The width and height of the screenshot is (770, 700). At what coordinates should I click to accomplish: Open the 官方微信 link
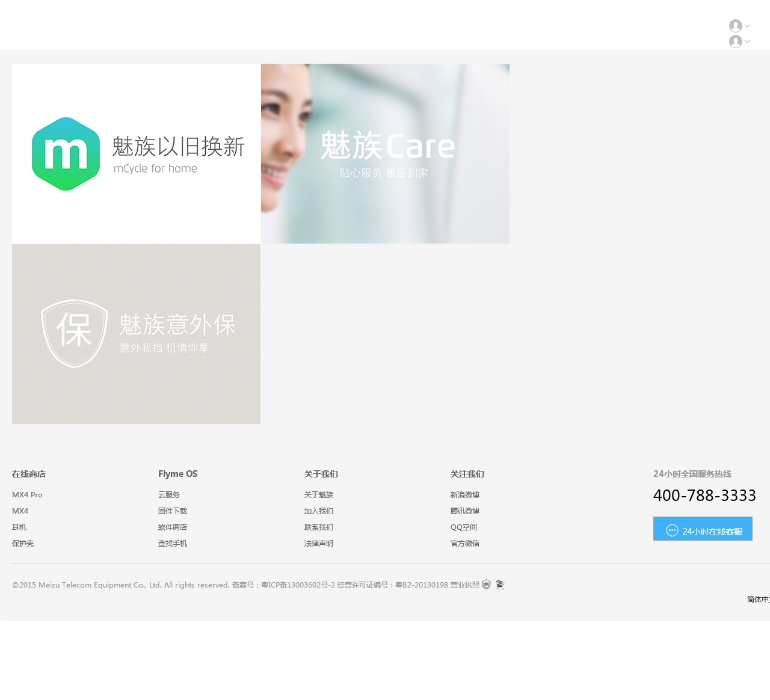pyautogui.click(x=465, y=544)
